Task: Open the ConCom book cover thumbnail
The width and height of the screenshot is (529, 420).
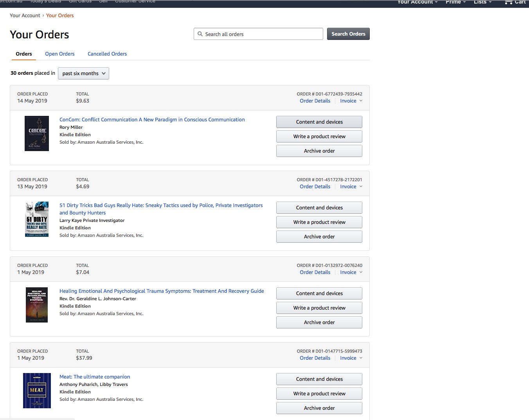Action: point(37,133)
